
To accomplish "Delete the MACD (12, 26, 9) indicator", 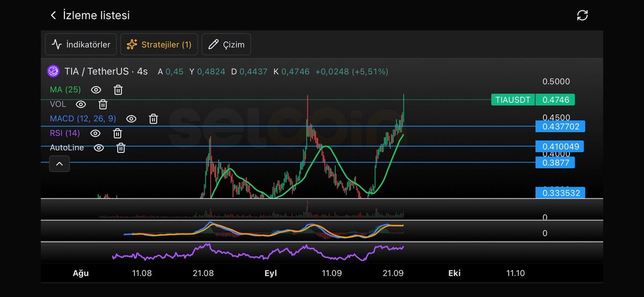I will (153, 118).
